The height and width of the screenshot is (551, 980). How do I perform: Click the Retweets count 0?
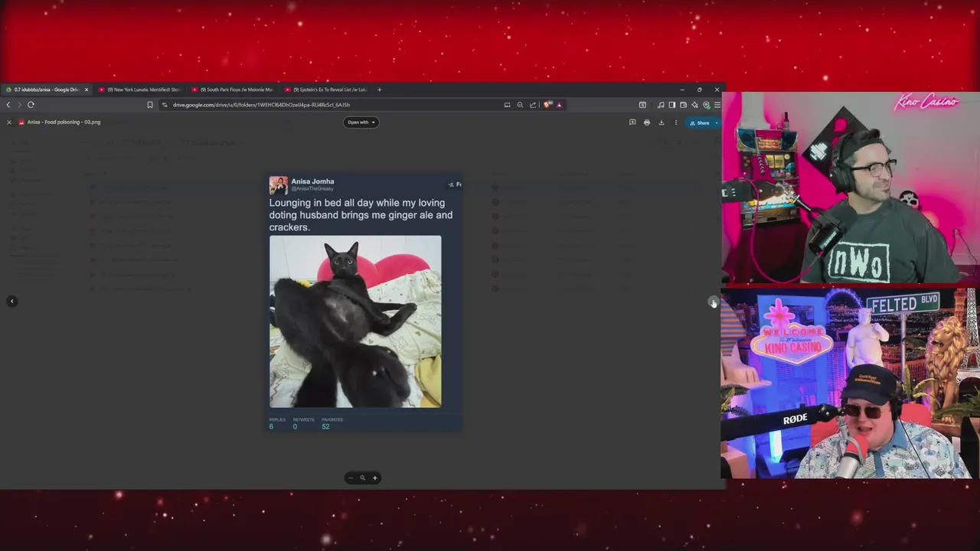(295, 426)
